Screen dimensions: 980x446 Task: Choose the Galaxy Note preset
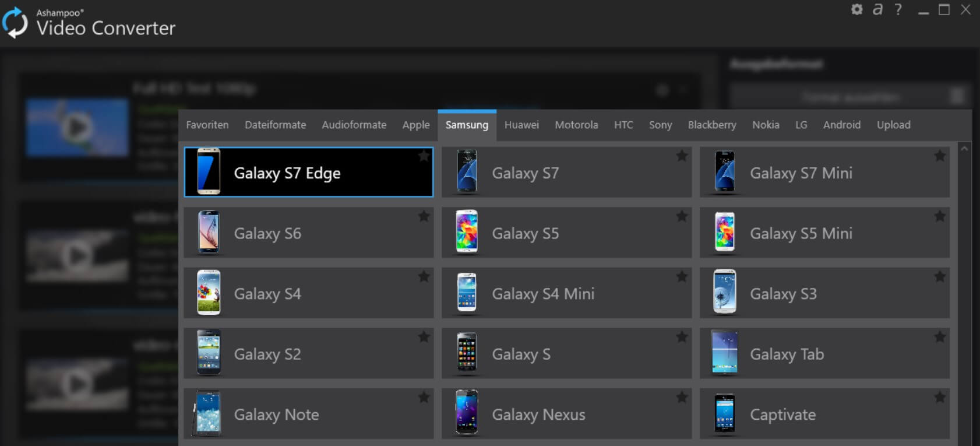(x=309, y=413)
